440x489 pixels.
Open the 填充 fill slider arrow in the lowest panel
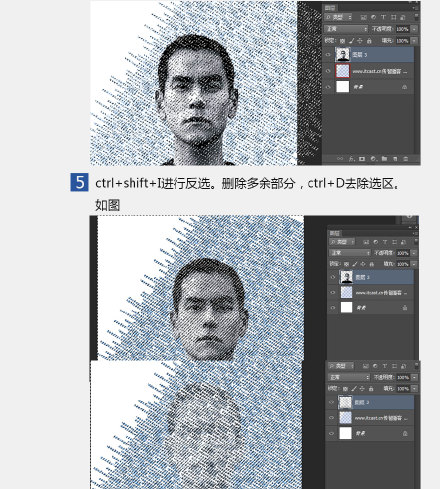pos(414,389)
